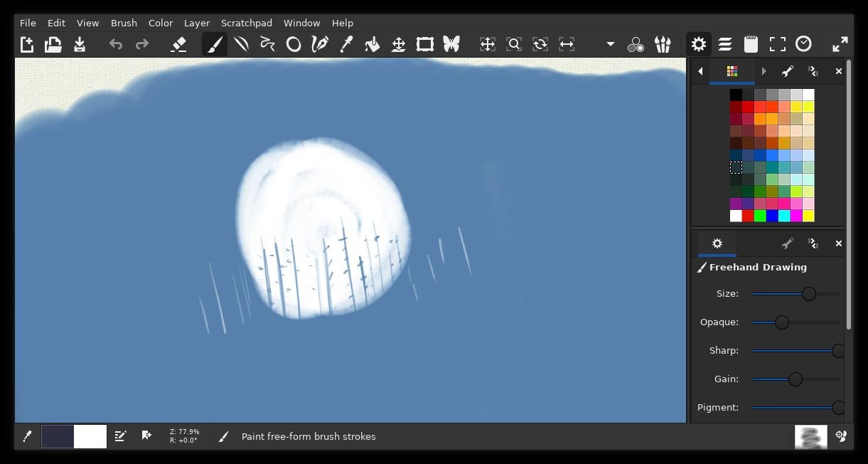Open the Scratchpad menu
This screenshot has width=868, height=464.
[x=246, y=23]
